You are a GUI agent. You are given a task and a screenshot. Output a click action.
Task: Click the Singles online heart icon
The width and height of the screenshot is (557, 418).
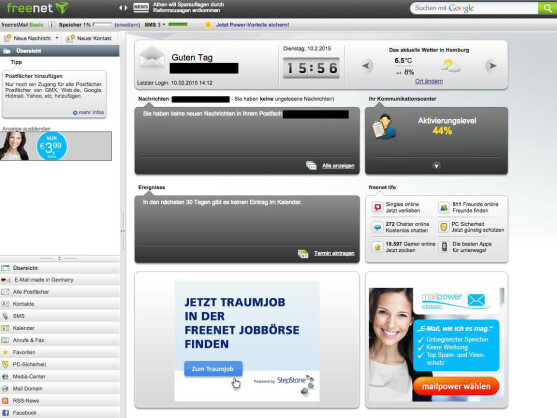pyautogui.click(x=378, y=207)
